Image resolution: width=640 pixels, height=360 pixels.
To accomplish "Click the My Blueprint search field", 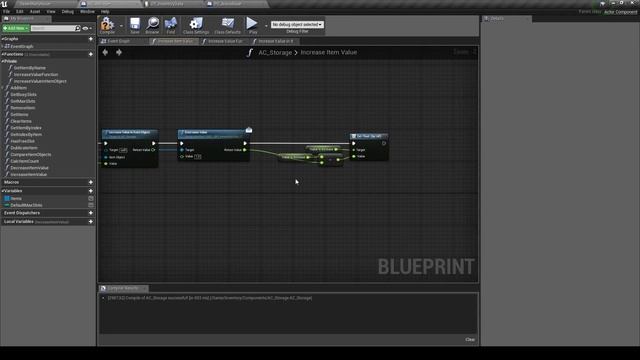I will pyautogui.click(x=53, y=28).
